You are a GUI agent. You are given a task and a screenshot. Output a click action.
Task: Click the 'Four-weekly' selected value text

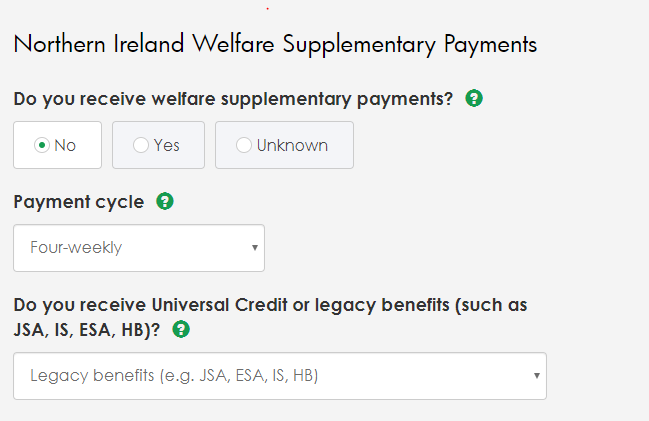tap(76, 248)
